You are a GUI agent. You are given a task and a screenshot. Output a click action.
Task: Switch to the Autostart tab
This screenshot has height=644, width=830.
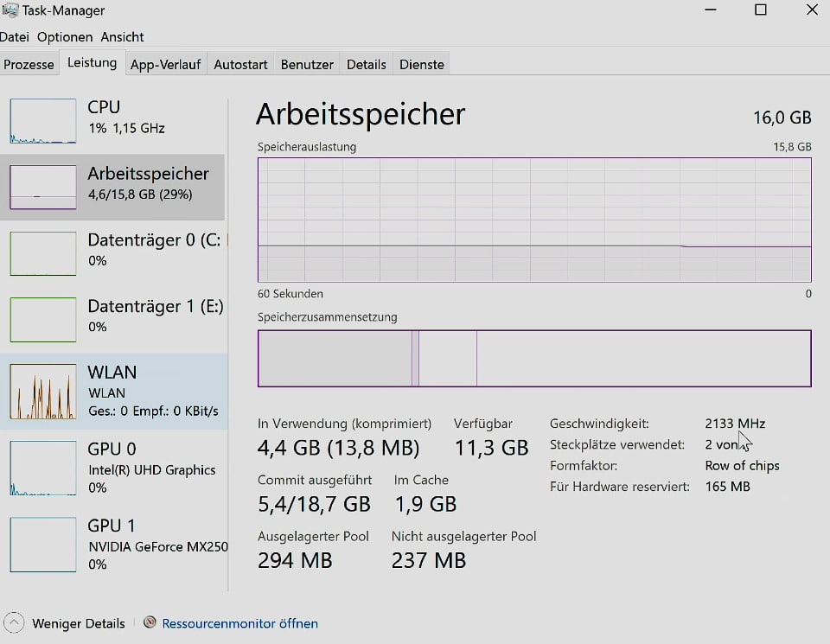click(240, 65)
